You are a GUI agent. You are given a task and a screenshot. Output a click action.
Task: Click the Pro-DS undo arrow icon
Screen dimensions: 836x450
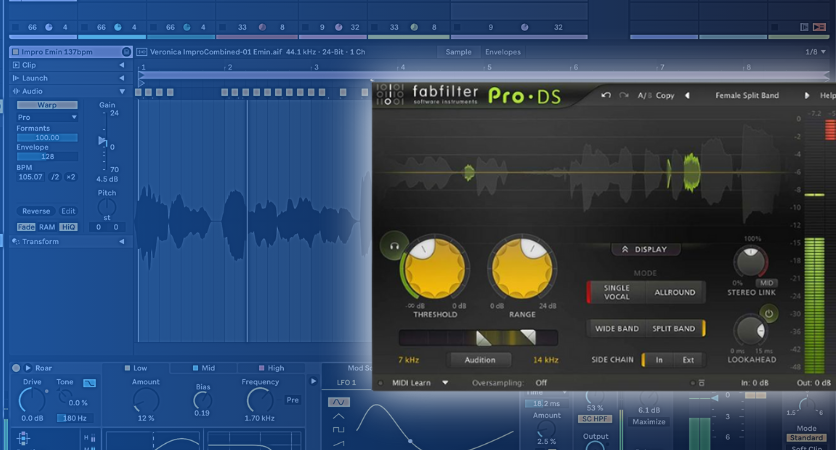pyautogui.click(x=606, y=96)
